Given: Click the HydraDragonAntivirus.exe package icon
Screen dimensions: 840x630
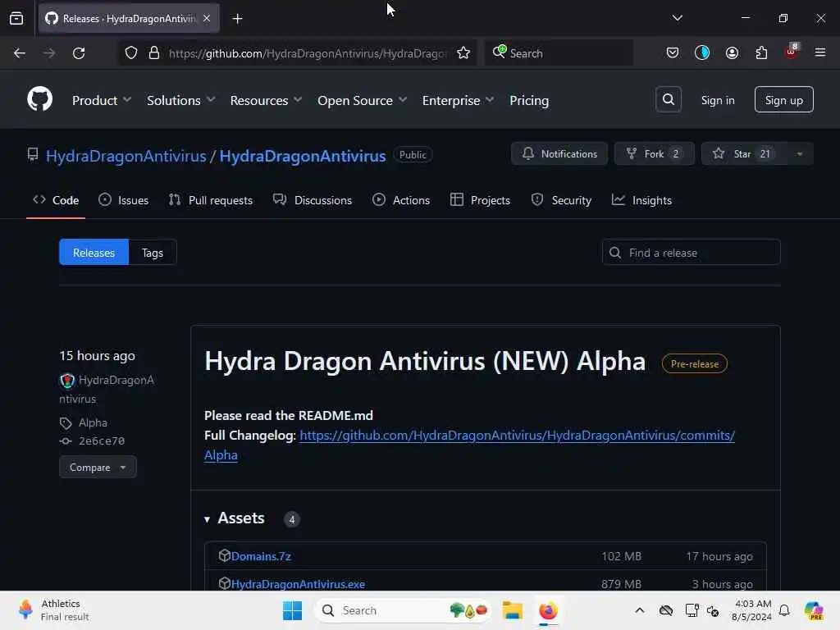Looking at the screenshot, I should [x=225, y=583].
